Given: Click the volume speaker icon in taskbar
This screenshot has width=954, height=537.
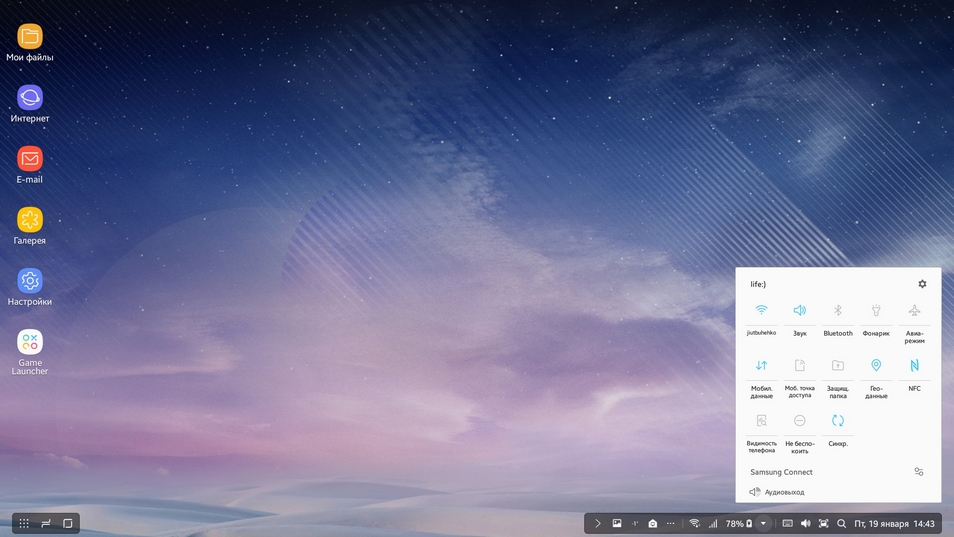Looking at the screenshot, I should point(806,523).
